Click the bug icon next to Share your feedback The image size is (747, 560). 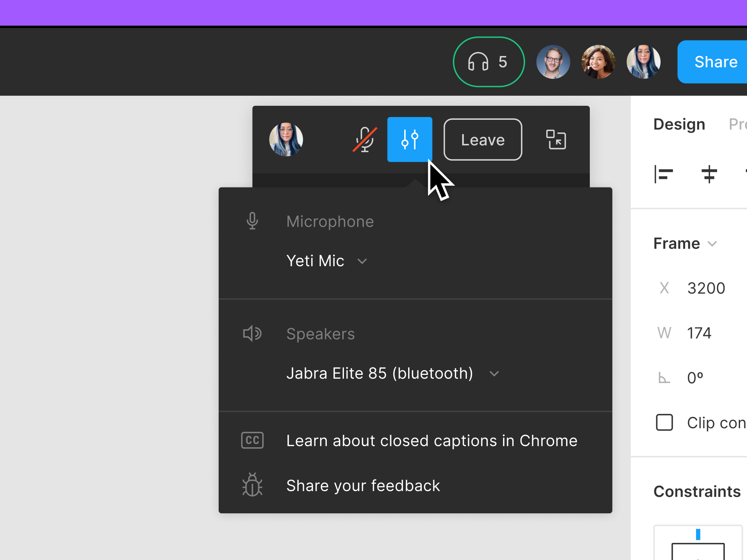252,485
